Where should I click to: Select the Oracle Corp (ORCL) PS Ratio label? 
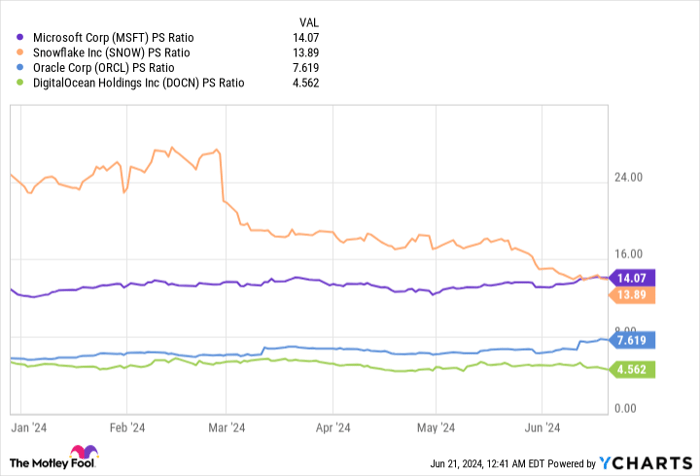pyautogui.click(x=104, y=68)
